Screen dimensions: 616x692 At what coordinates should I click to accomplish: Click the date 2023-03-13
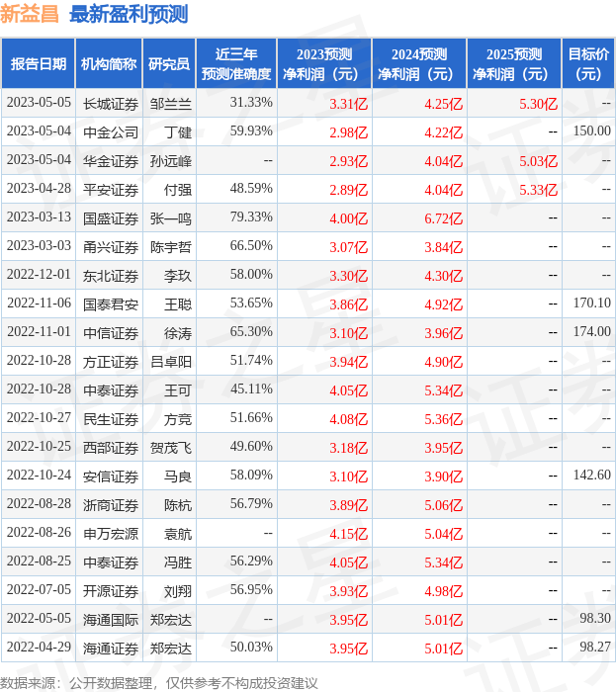[x=39, y=217]
